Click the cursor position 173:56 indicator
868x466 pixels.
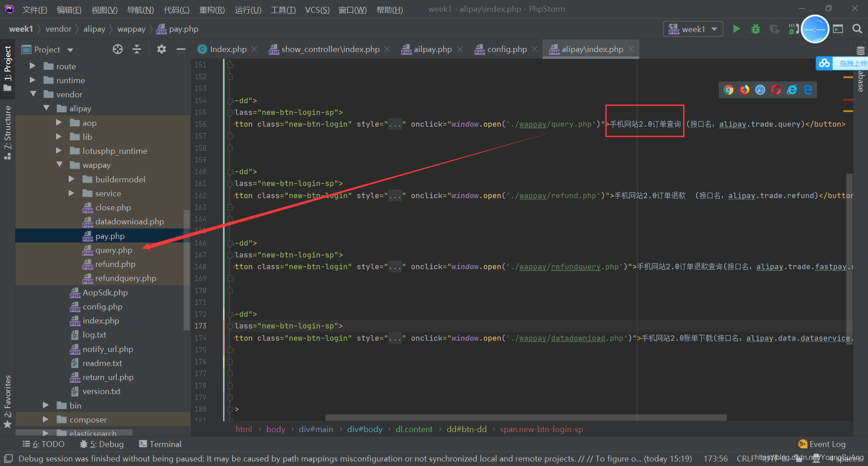click(716, 459)
